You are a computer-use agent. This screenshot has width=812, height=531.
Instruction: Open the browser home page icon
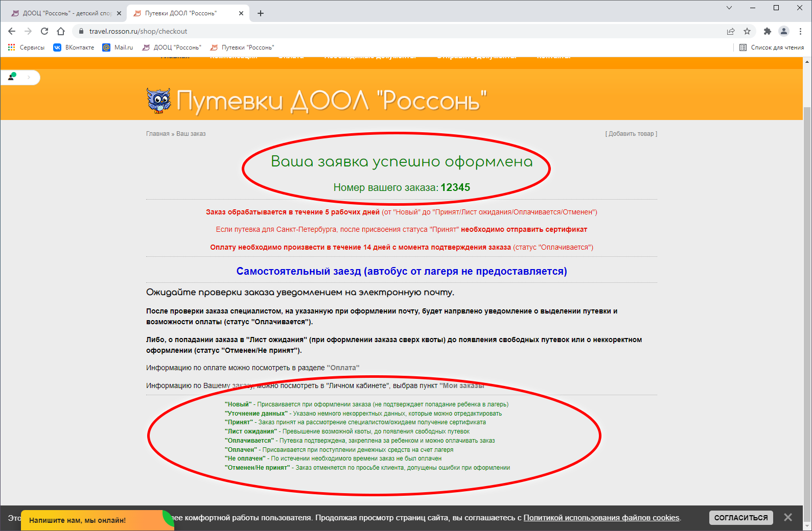point(61,31)
